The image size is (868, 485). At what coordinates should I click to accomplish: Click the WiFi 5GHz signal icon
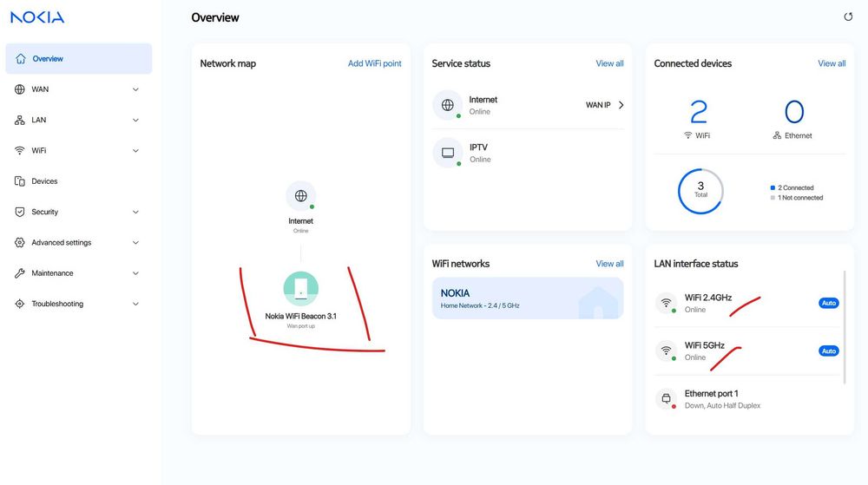pos(666,351)
